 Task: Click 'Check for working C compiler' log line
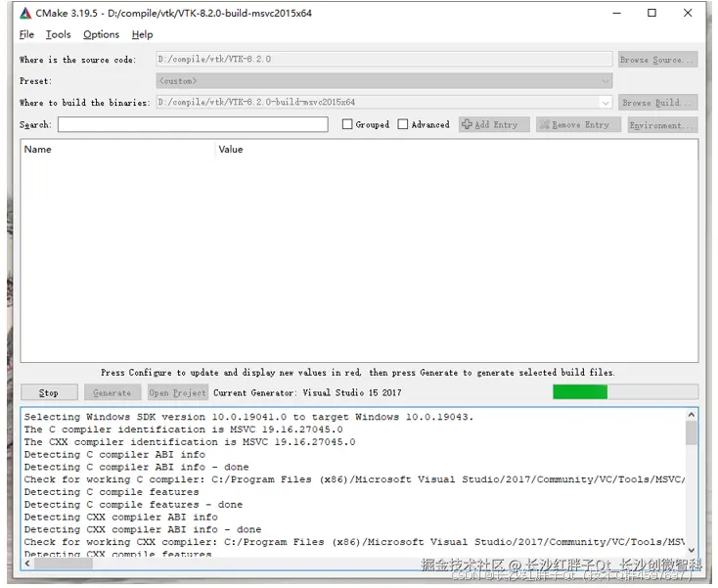click(x=354, y=479)
